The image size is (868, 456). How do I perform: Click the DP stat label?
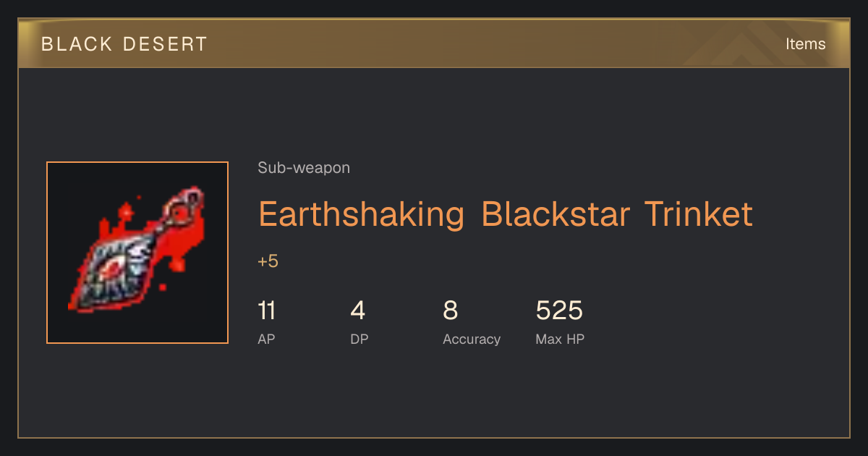[359, 339]
